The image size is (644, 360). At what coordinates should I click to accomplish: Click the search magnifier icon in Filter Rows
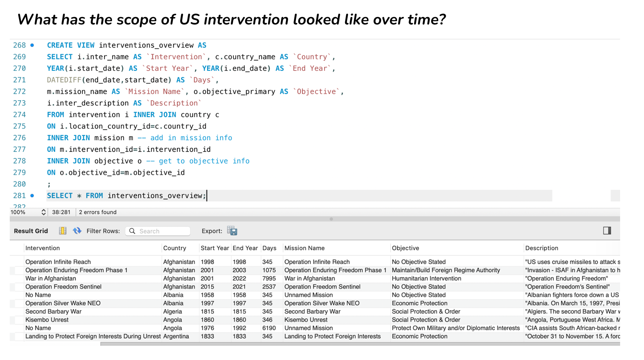coord(132,231)
